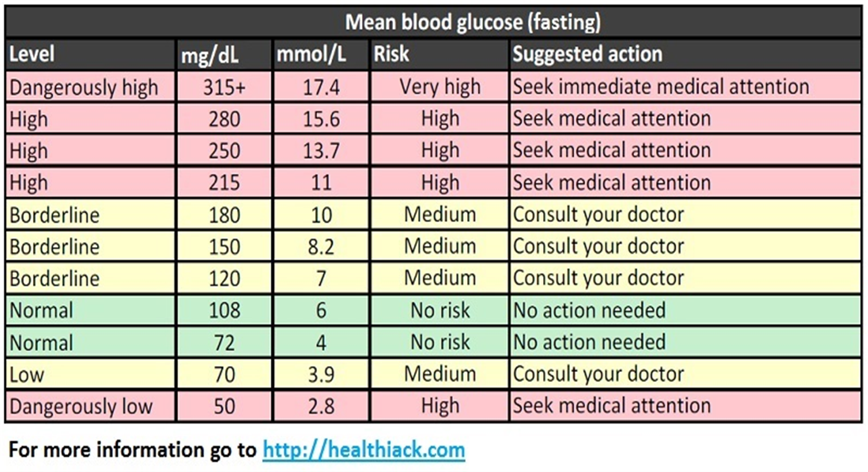Open the healthiack.com link
Image resolution: width=868 pixels, height=472 pixels.
(x=363, y=450)
